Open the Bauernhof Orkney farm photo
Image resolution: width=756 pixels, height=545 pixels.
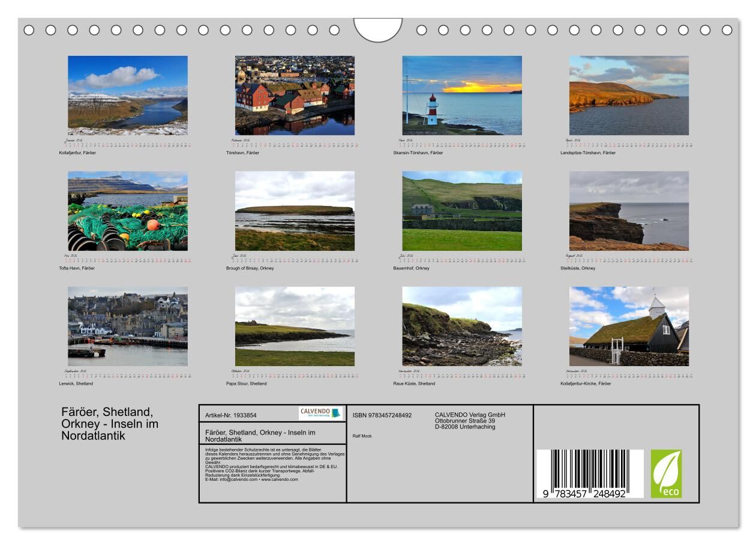tap(462, 211)
